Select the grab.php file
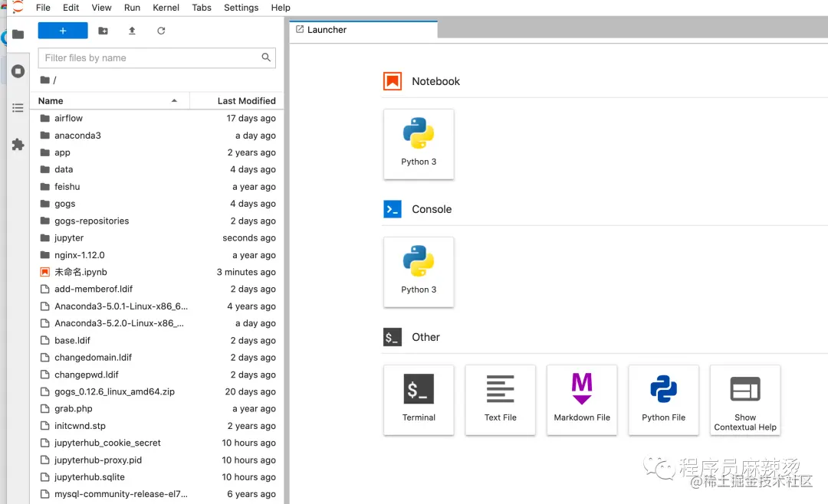This screenshot has height=504, width=828. 157,408
